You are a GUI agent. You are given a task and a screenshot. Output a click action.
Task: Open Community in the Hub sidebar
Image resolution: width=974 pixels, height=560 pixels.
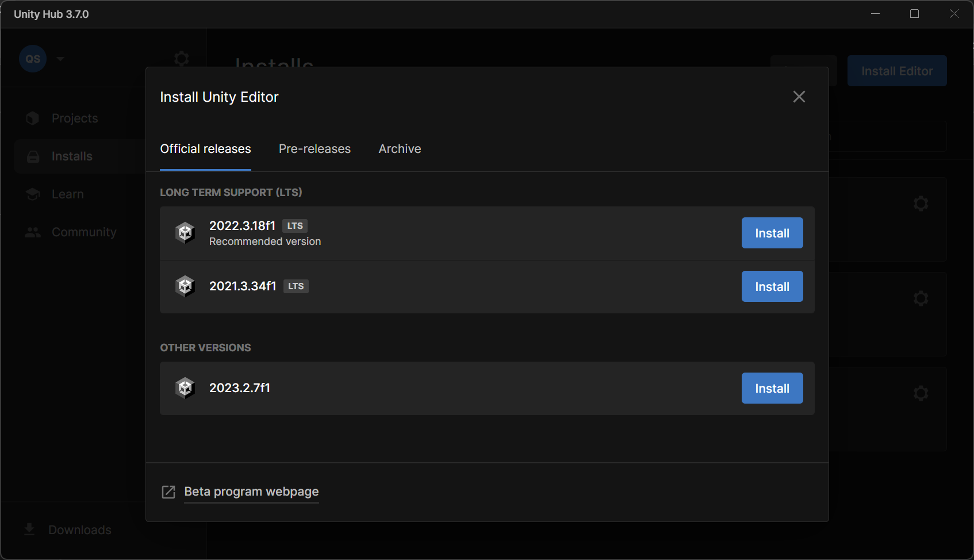(x=84, y=232)
